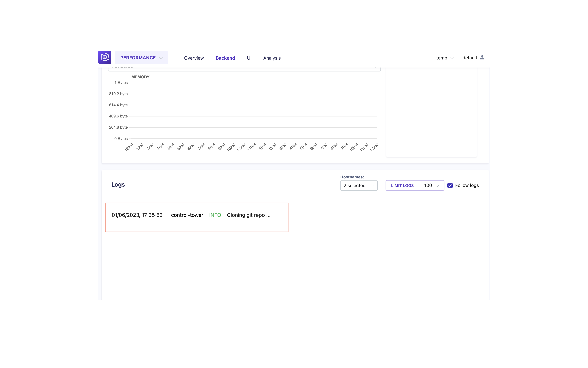
Task: Switch to the Backend tab
Action: (x=225, y=58)
